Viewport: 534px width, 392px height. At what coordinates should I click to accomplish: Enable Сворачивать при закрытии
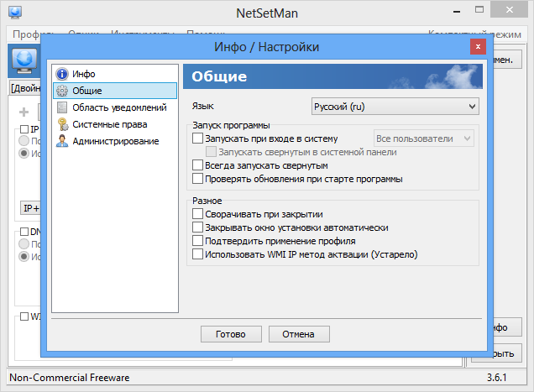197,214
